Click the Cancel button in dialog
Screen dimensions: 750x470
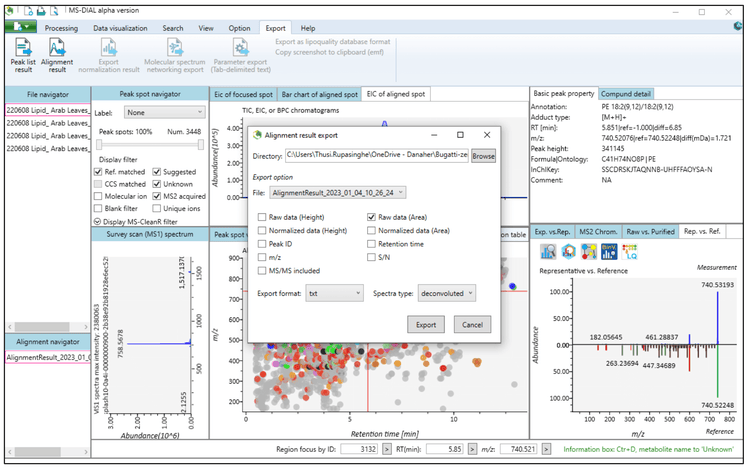(x=472, y=325)
